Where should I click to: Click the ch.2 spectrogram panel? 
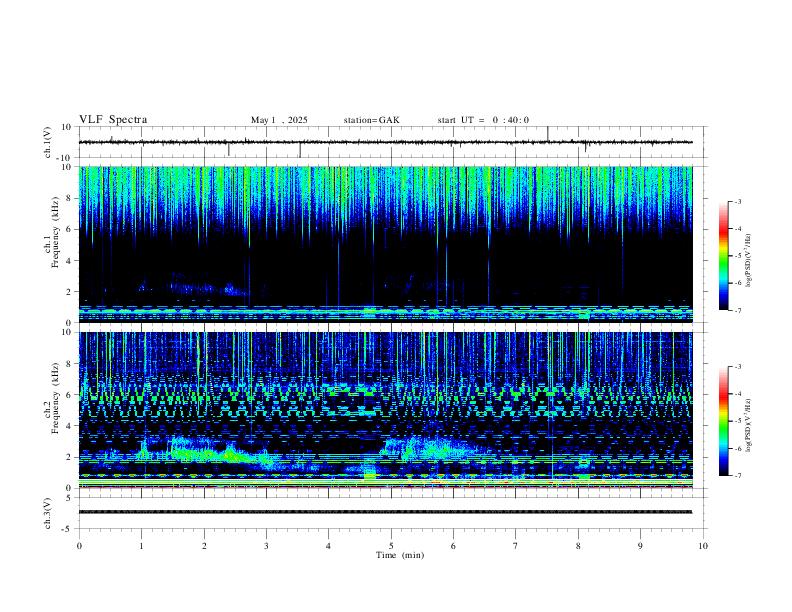386,410
